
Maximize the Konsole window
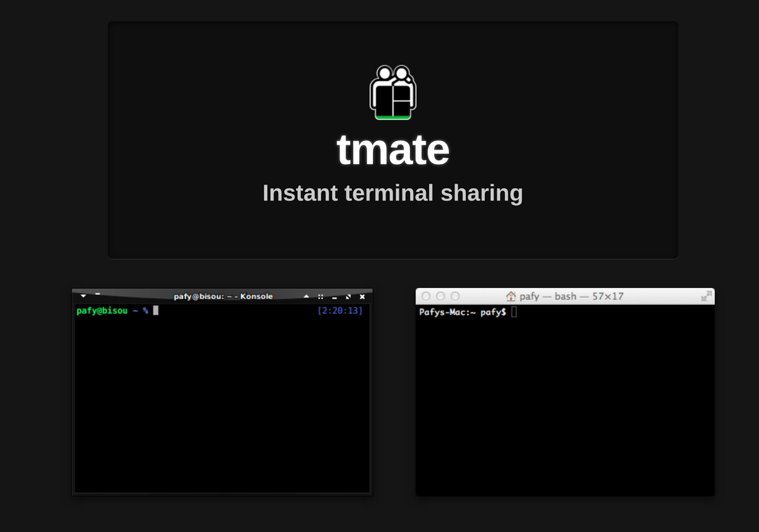348,297
